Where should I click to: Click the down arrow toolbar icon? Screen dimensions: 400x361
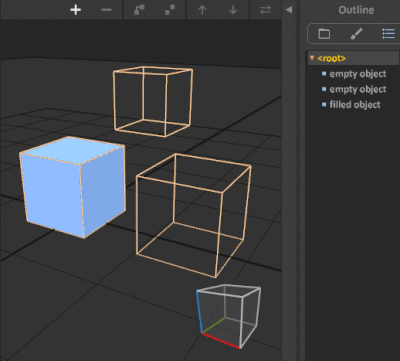coord(233,10)
